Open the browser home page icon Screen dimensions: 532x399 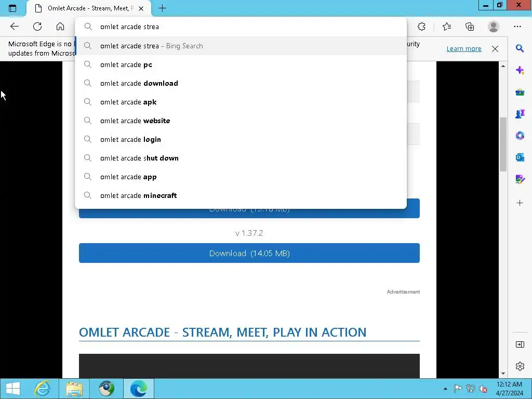(60, 26)
